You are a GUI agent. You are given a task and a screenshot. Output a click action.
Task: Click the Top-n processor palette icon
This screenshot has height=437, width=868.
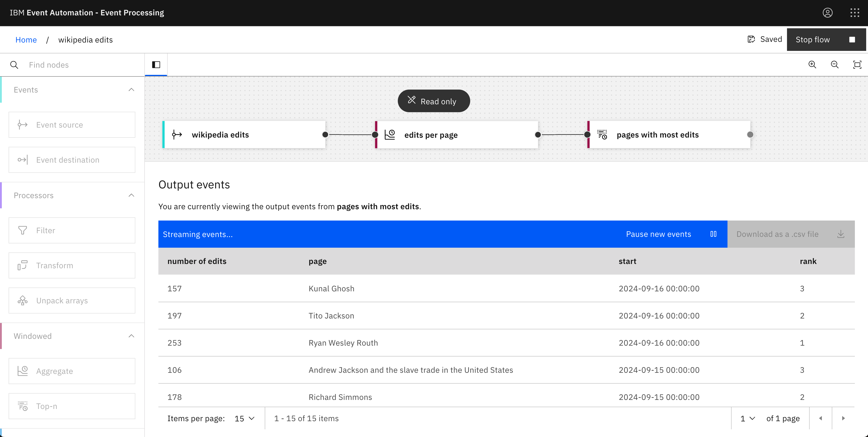click(23, 406)
